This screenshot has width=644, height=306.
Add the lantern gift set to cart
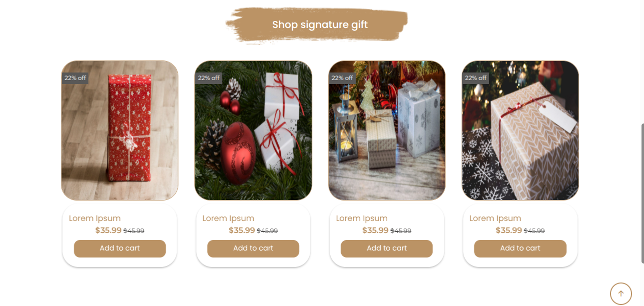point(387,248)
